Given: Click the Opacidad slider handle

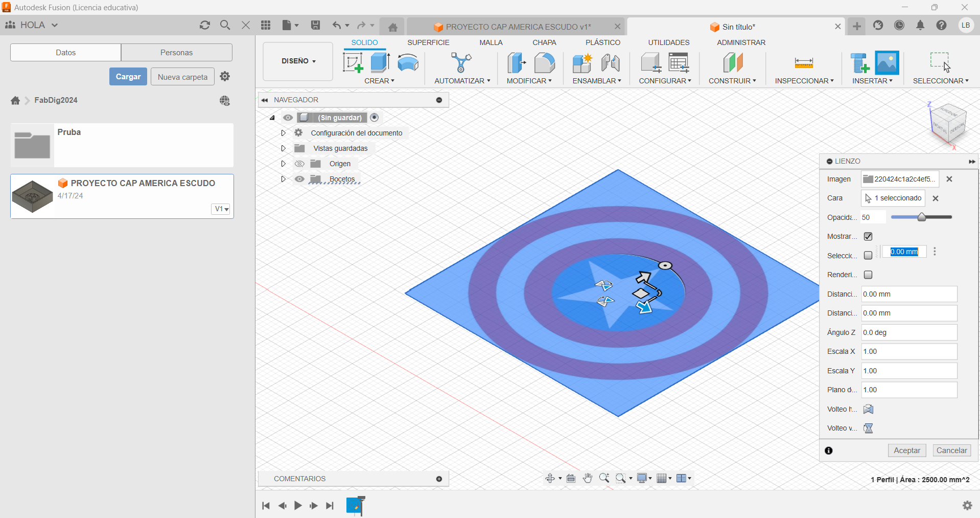Looking at the screenshot, I should point(922,217).
